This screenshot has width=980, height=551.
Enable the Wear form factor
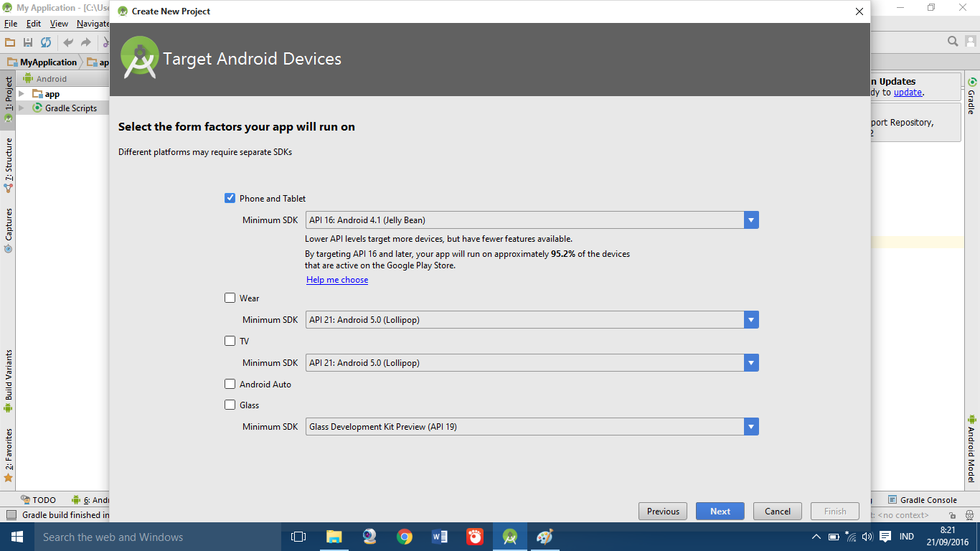click(230, 298)
